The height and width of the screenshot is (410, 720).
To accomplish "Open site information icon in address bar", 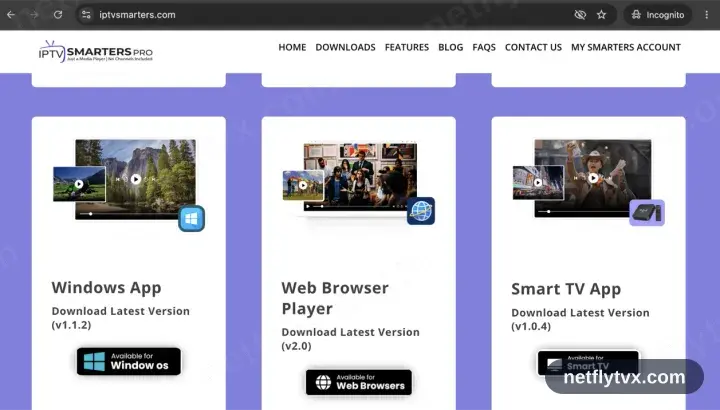I will click(86, 15).
